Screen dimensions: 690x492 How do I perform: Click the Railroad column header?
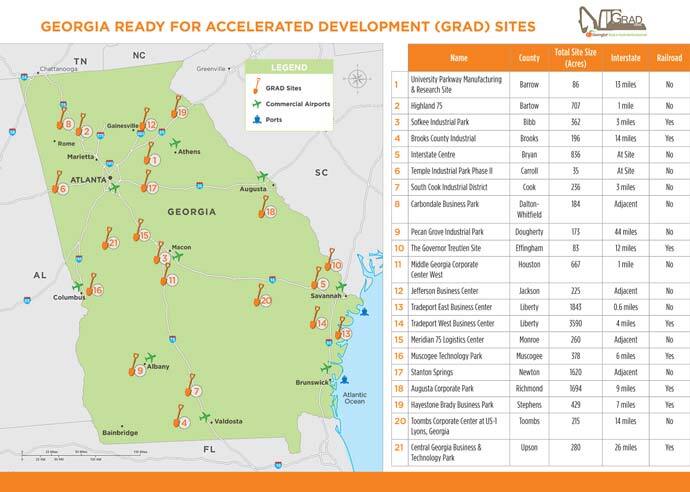[x=669, y=58]
